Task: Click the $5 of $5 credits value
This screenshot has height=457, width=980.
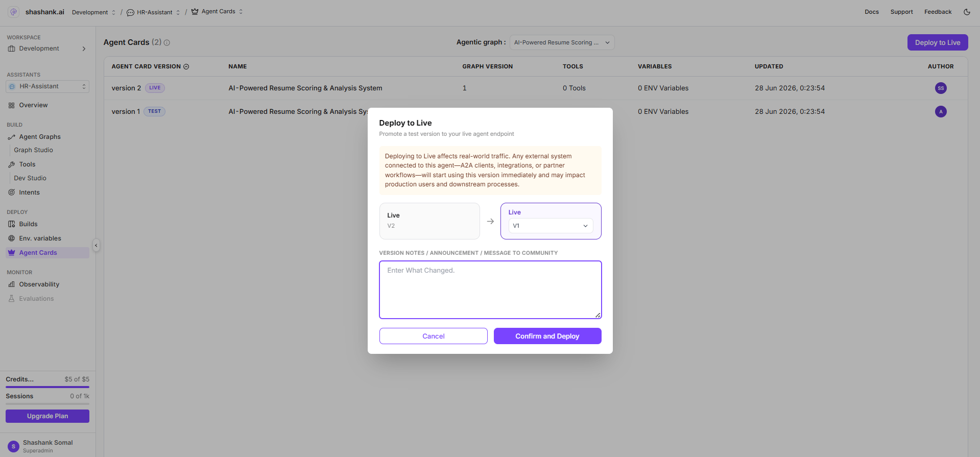Action: tap(77, 379)
